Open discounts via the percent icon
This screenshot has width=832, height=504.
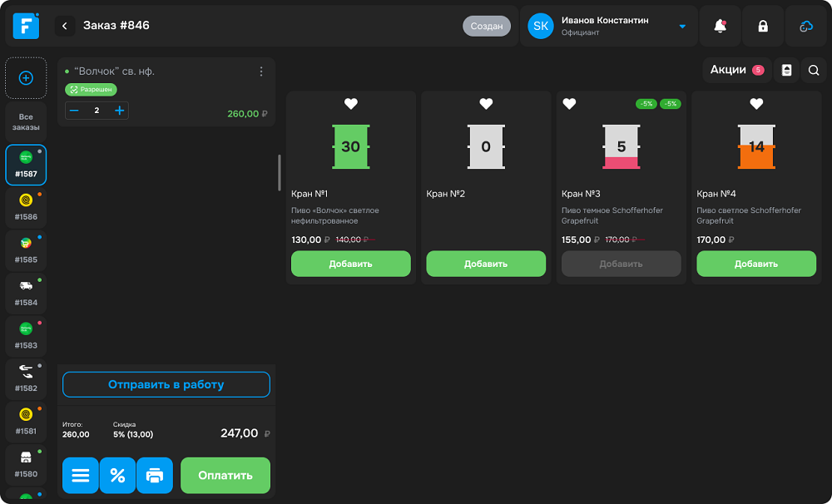pyautogui.click(x=117, y=476)
